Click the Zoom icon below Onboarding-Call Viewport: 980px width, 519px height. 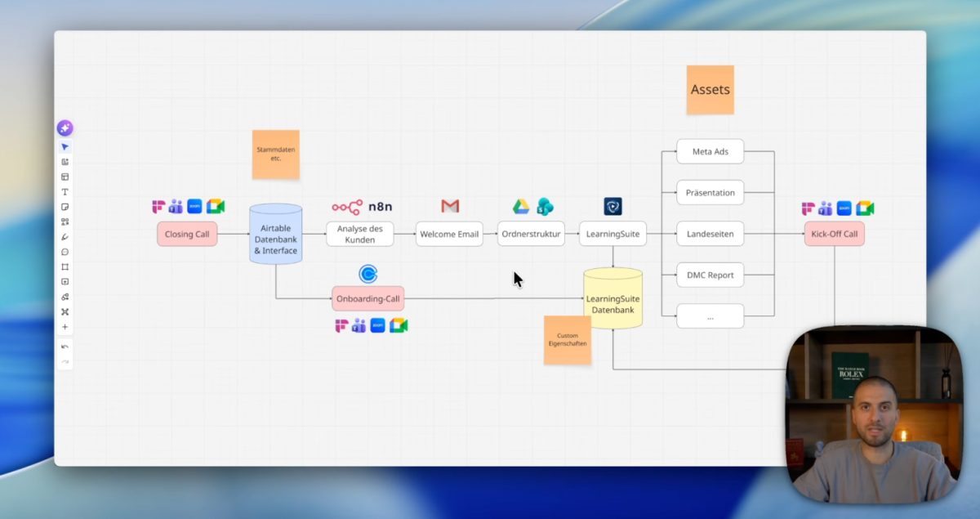click(x=377, y=325)
